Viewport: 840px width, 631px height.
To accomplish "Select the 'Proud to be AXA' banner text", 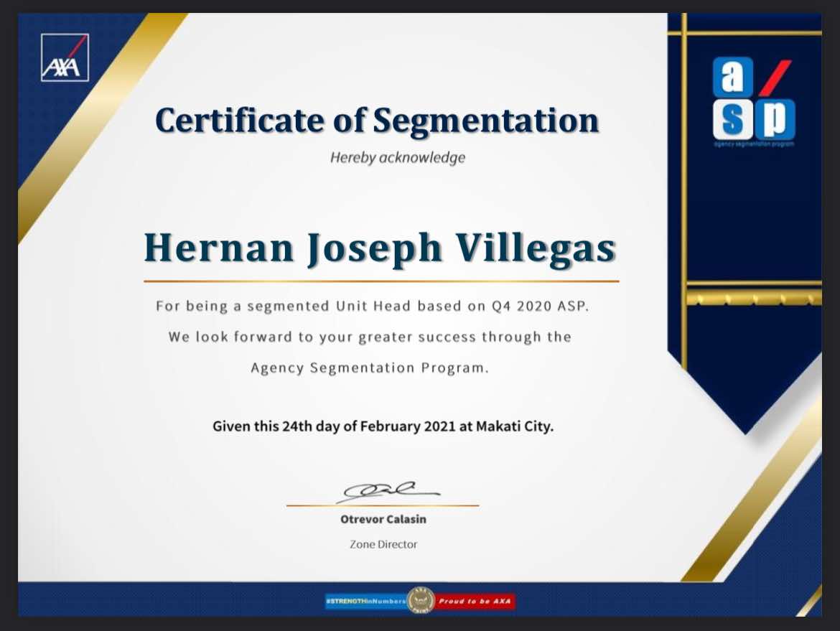I will point(475,602).
